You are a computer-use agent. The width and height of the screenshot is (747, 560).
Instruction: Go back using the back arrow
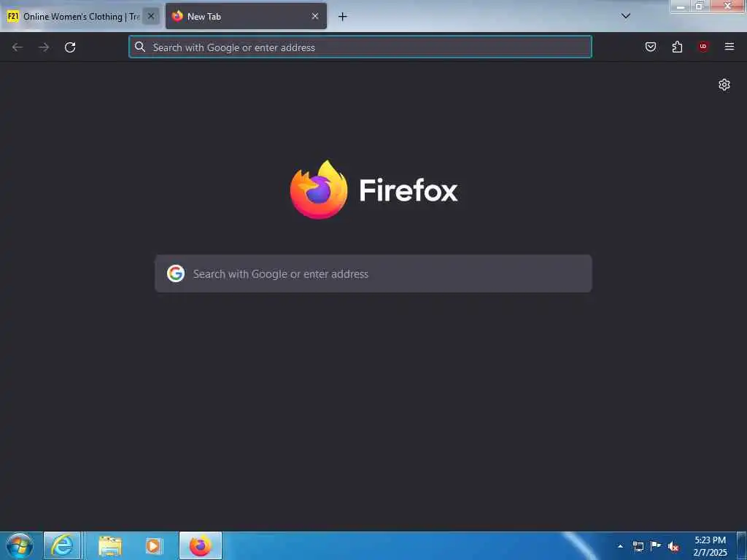point(18,47)
